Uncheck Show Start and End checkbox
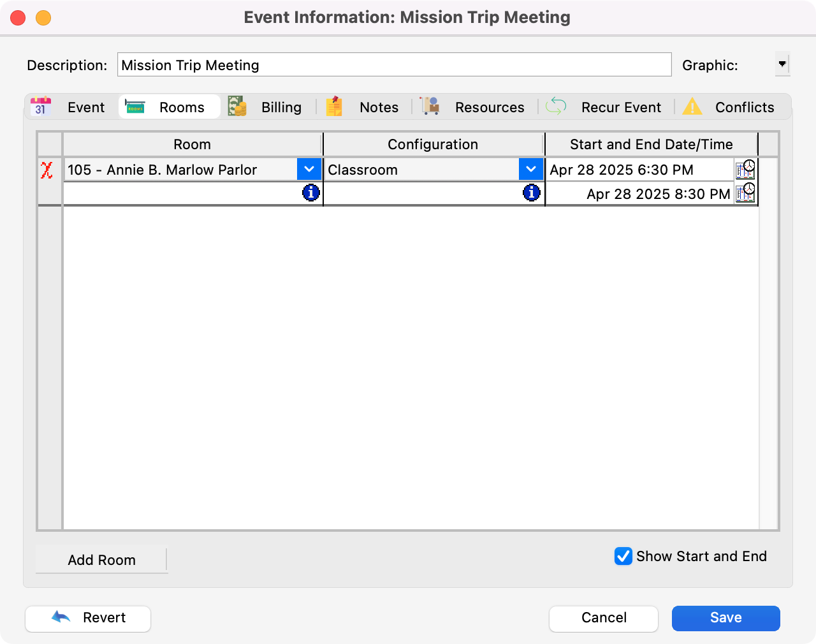 [623, 556]
